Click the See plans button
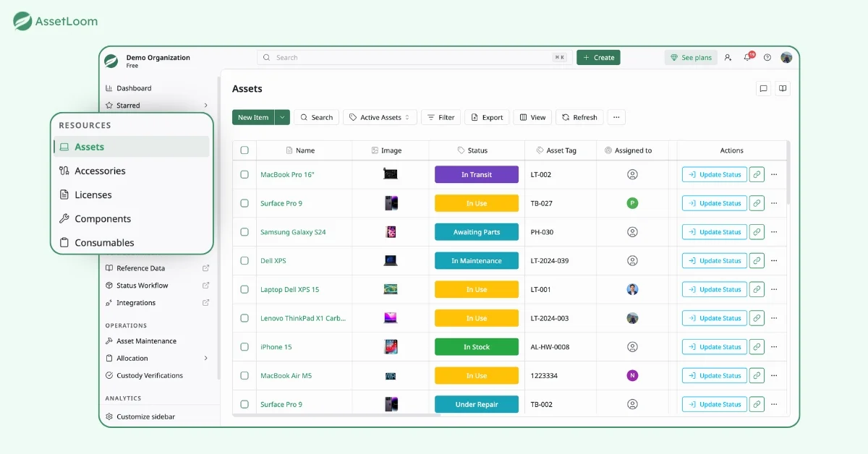The height and width of the screenshot is (454, 868). point(691,57)
